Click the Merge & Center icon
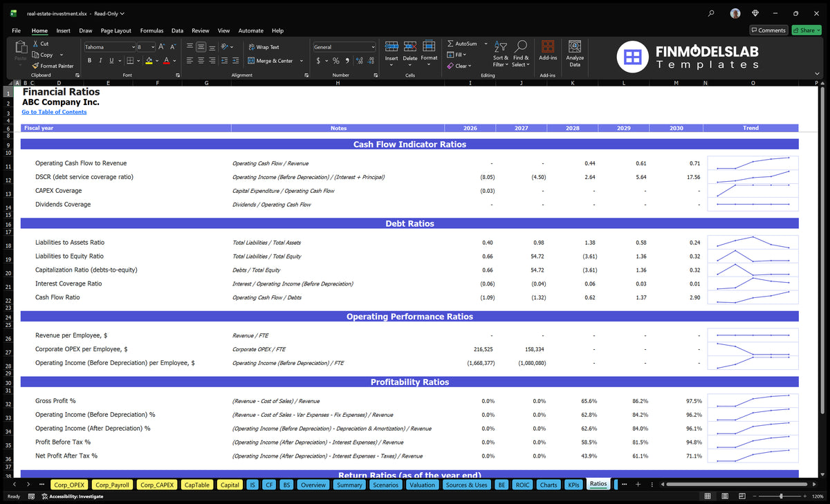Viewport: 830px width, 504px height. [x=251, y=61]
